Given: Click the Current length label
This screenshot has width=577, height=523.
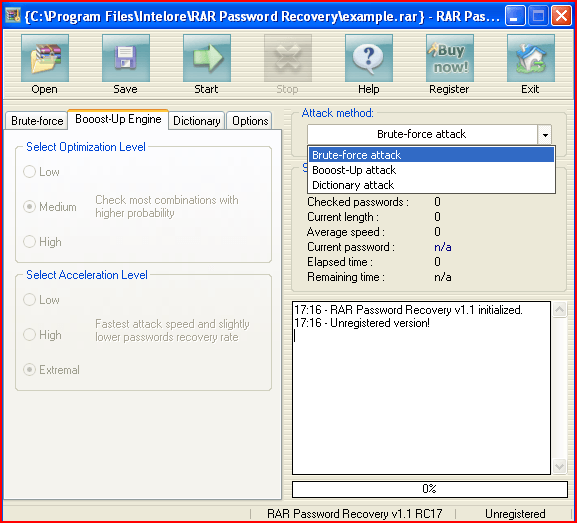Looking at the screenshot, I should pyautogui.click(x=343, y=217).
